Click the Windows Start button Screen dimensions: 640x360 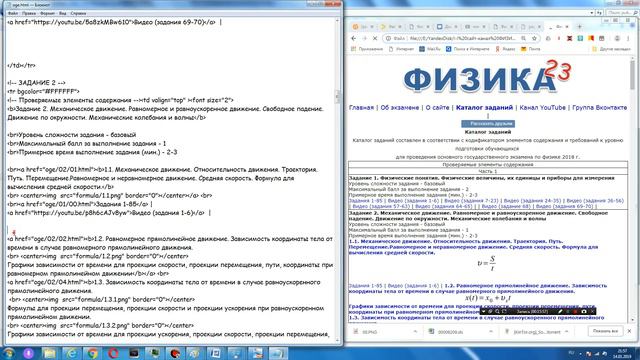[x=8, y=353]
